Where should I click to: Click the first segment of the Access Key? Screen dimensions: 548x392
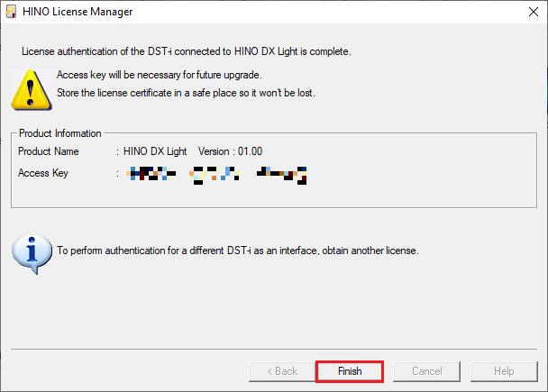(x=151, y=173)
